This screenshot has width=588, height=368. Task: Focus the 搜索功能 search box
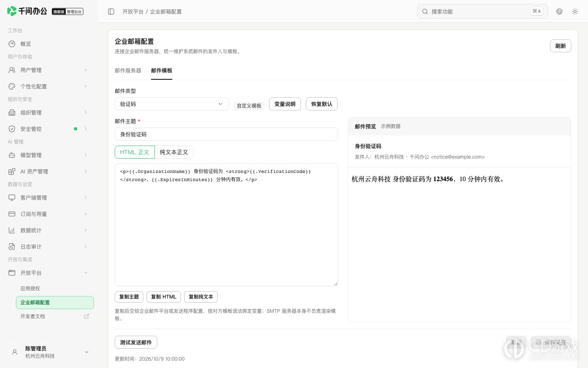point(482,11)
